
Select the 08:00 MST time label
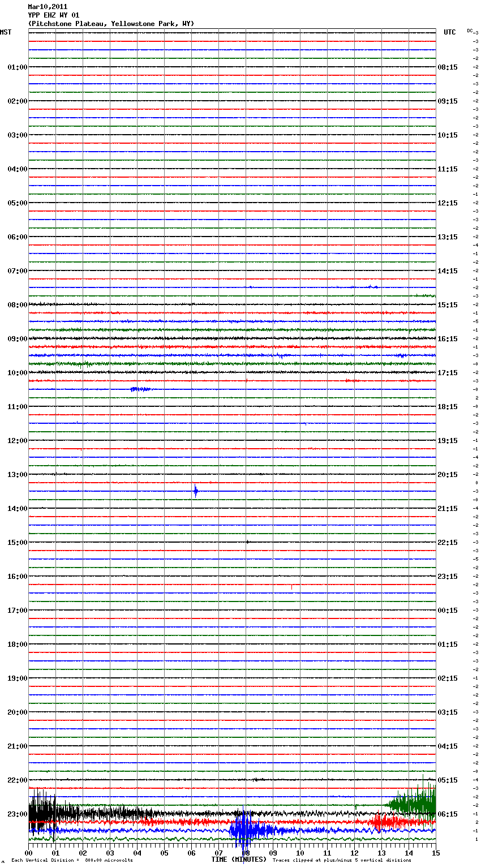tap(18, 305)
